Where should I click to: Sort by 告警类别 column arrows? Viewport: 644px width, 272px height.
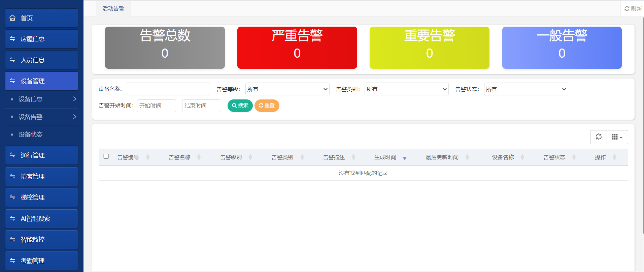pyautogui.click(x=302, y=157)
